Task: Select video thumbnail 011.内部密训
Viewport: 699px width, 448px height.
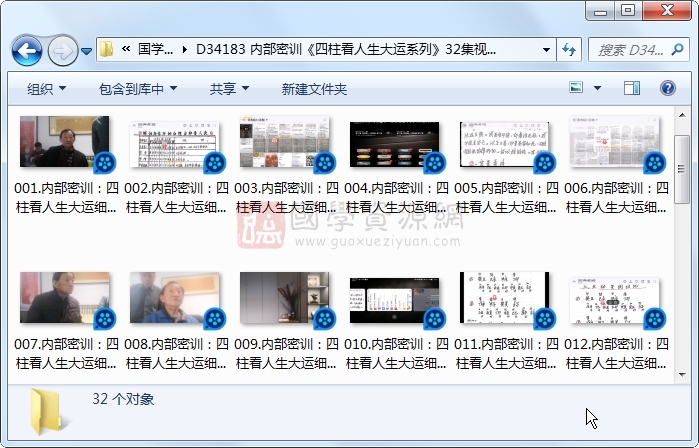Action: pyautogui.click(x=504, y=297)
